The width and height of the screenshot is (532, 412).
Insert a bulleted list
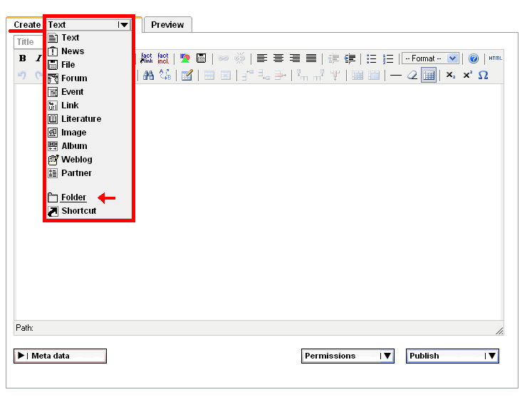point(372,58)
